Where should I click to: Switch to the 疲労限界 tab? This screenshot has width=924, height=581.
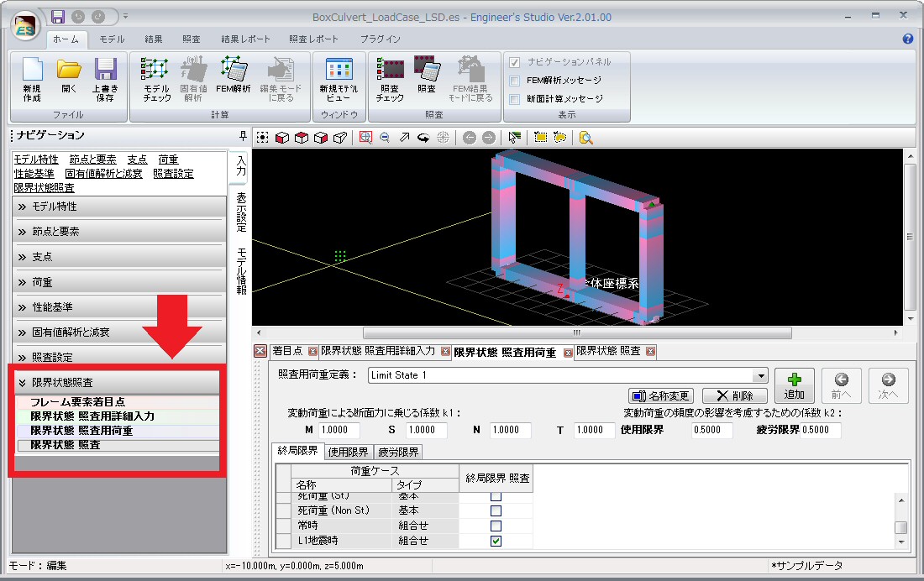point(398,452)
